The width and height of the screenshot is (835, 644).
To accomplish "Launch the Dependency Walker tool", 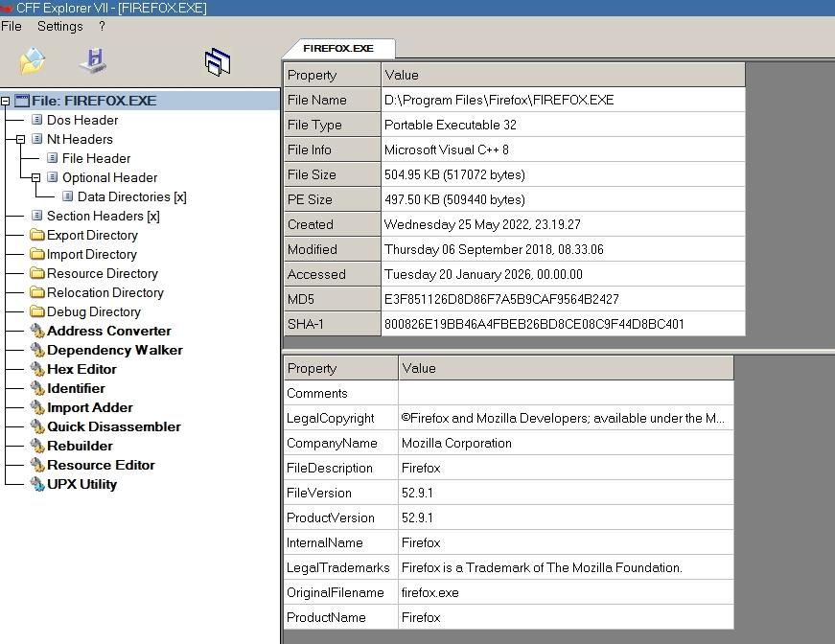I will 114,350.
